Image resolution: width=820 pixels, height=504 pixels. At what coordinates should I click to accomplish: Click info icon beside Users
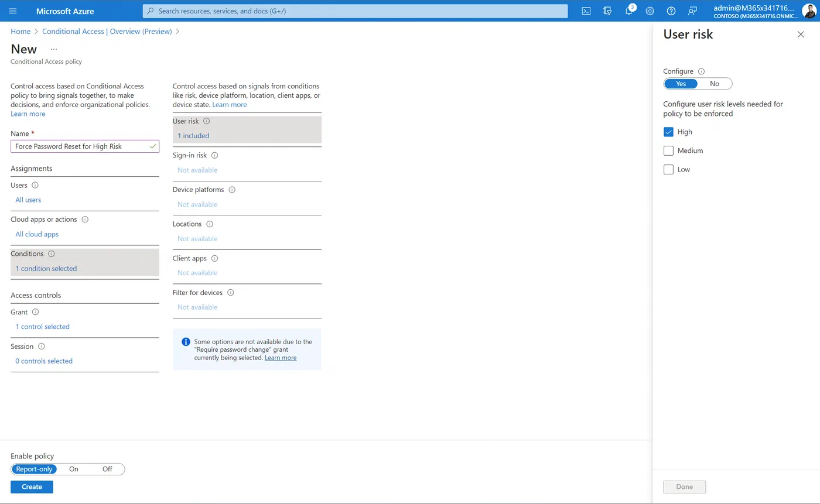(35, 185)
